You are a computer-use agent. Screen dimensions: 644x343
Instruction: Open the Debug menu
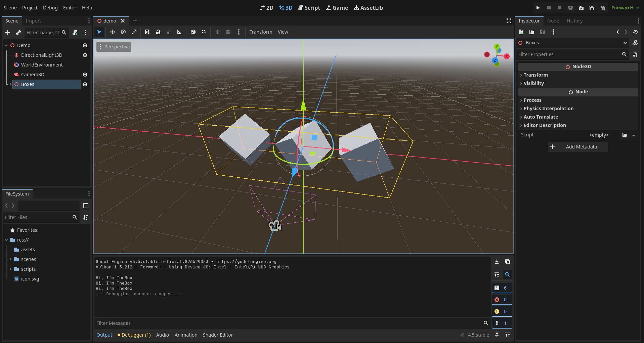point(50,8)
